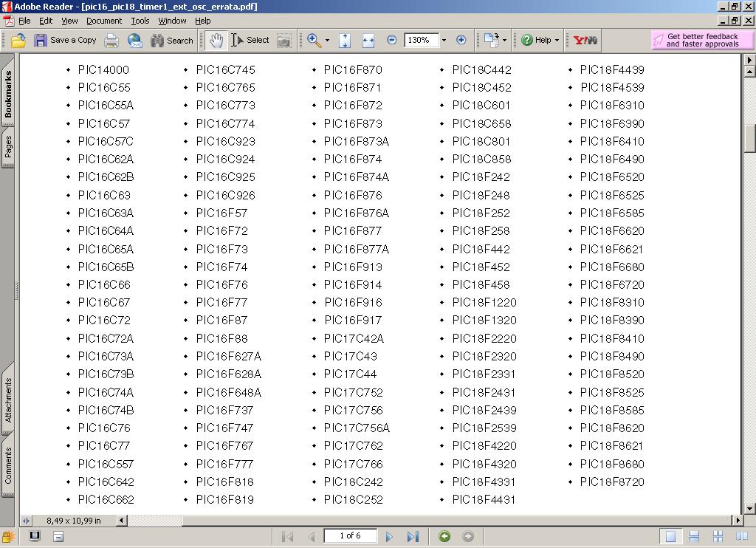Open the Search tool with binoculars
The width and height of the screenshot is (756, 548).
(171, 41)
